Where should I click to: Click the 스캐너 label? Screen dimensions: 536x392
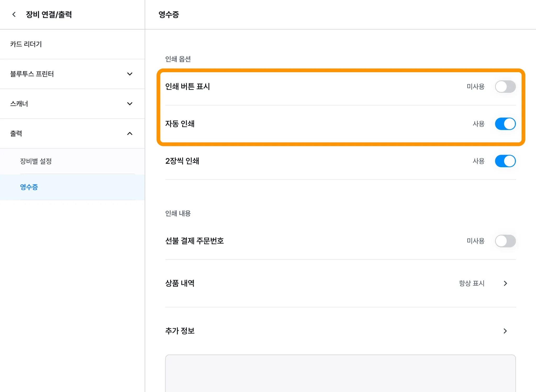pyautogui.click(x=19, y=104)
